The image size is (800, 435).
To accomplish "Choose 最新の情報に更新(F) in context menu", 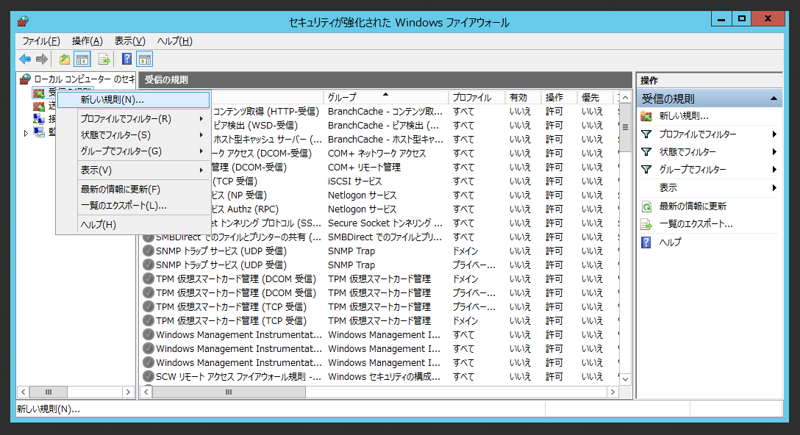I will pyautogui.click(x=133, y=189).
